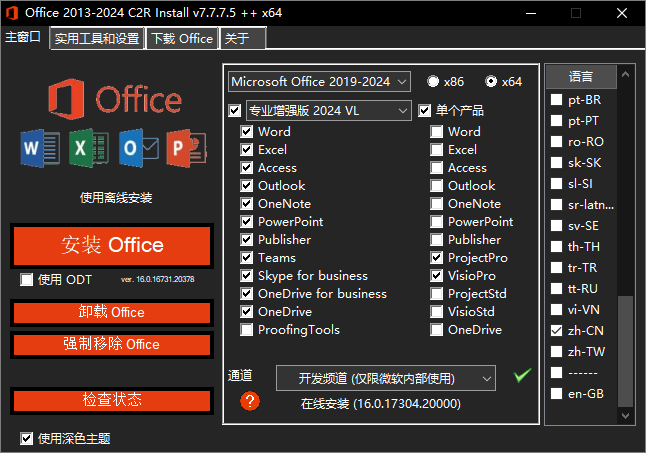The image size is (646, 453).
Task: Click the red question mark help icon
Action: 250,401
